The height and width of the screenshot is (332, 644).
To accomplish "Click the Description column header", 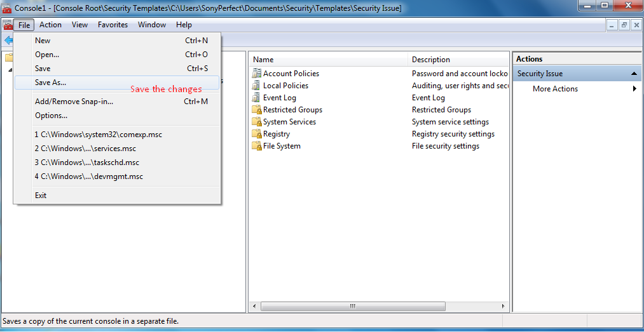I will (x=458, y=60).
